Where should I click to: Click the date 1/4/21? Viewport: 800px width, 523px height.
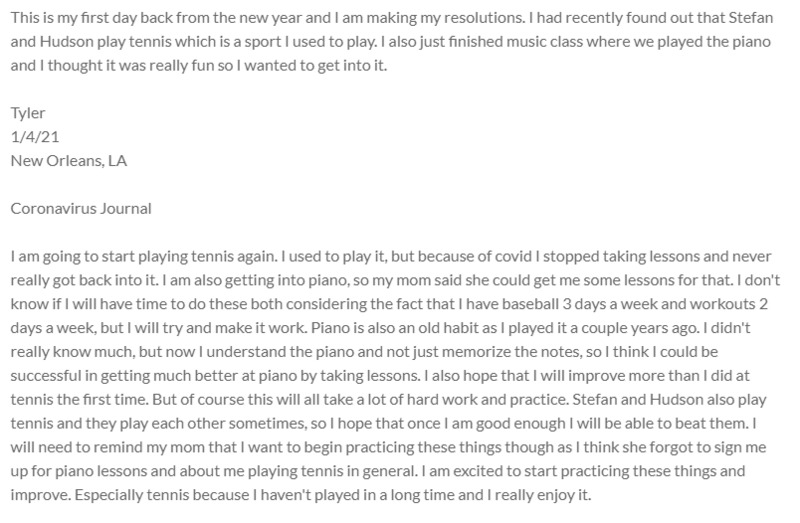(x=30, y=136)
